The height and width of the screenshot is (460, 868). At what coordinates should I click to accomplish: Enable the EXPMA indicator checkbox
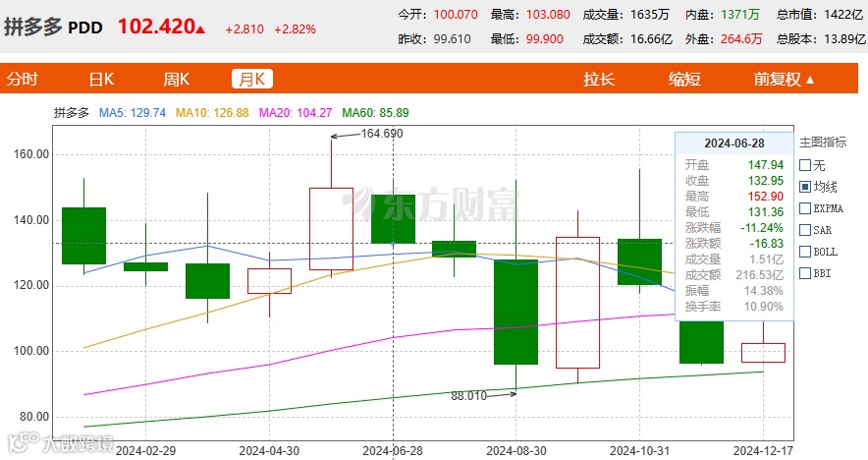805,208
